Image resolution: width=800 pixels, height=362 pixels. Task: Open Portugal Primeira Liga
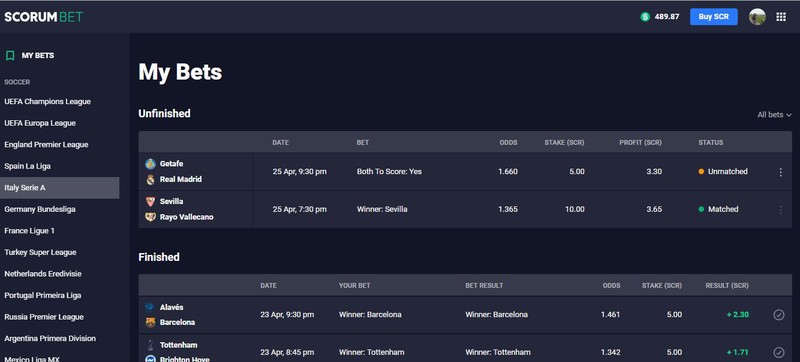(x=43, y=295)
